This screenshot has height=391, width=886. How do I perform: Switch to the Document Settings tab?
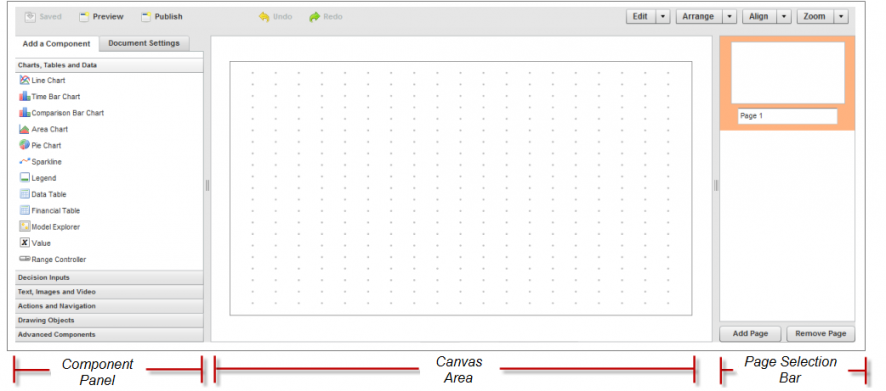144,44
